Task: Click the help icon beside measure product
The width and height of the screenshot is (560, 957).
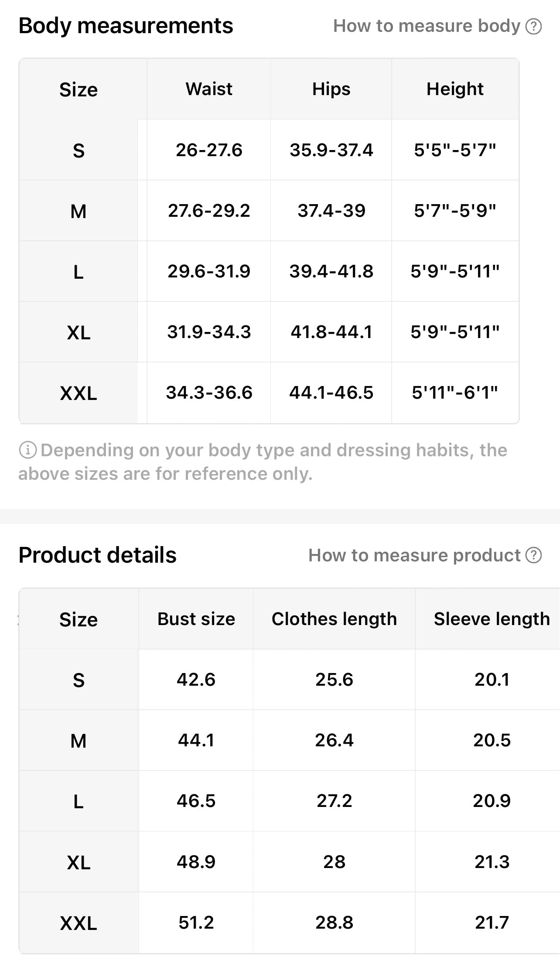Action: click(533, 555)
